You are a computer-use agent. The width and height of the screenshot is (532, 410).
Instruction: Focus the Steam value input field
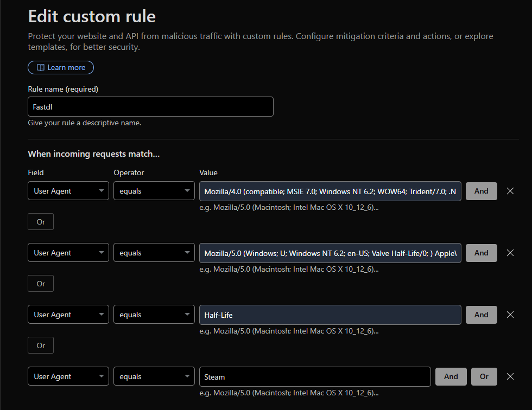[x=315, y=376]
